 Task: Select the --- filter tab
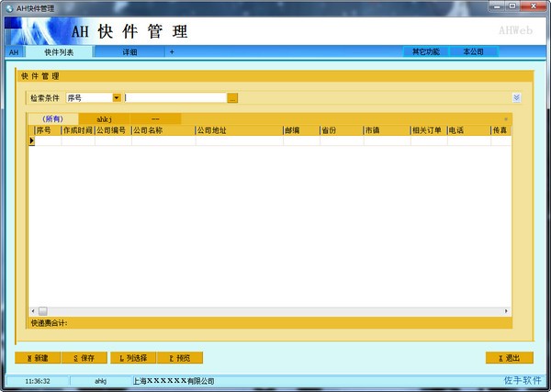(x=155, y=118)
